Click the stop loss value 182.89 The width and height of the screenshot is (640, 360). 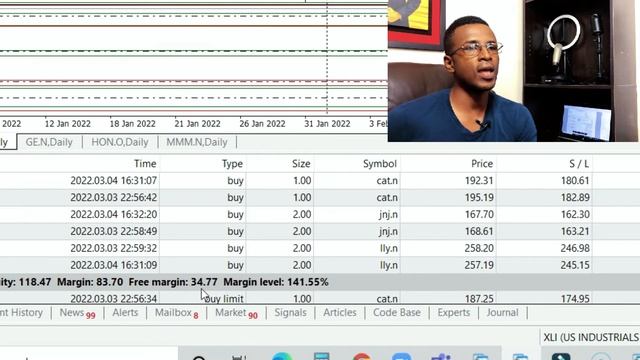click(575, 198)
